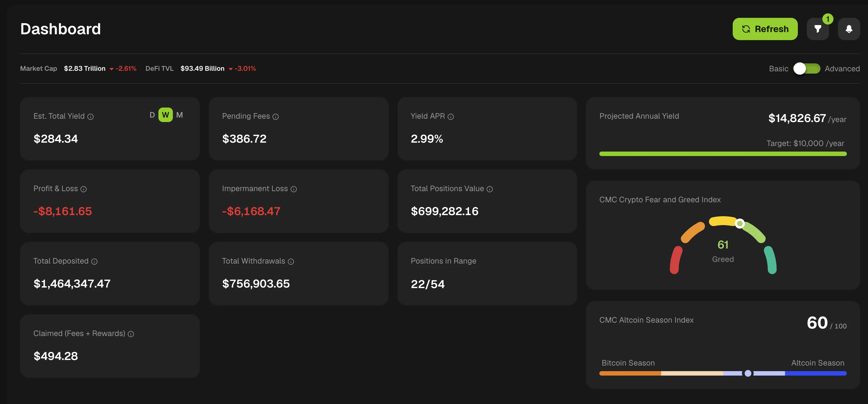Click the $386.72 pending fees value
The image size is (868, 404).
pos(244,138)
